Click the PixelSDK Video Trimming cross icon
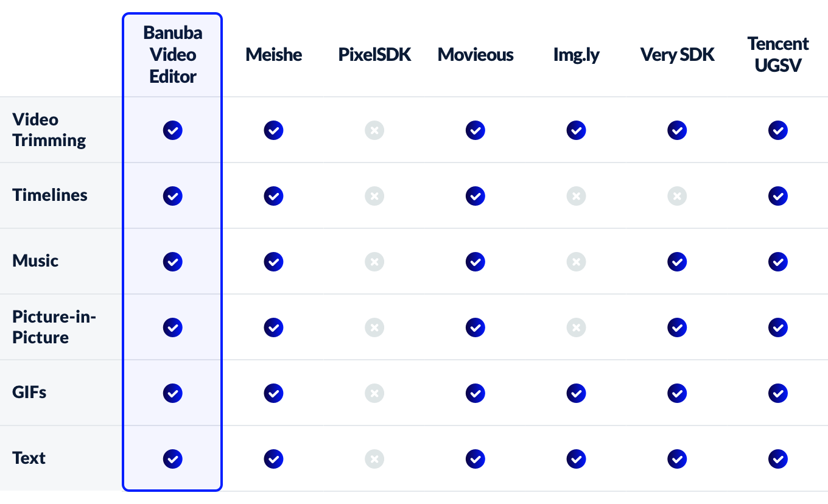This screenshot has height=504, width=828. pos(374,130)
